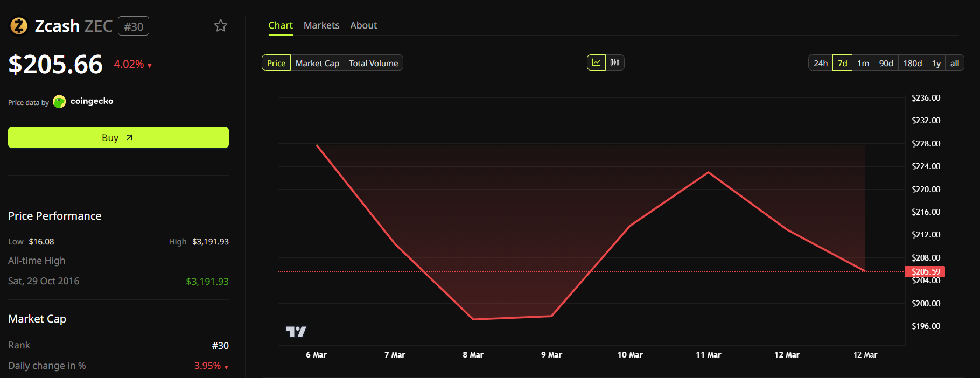Click the Zcash coin logo icon
980x378 pixels.
tap(19, 26)
